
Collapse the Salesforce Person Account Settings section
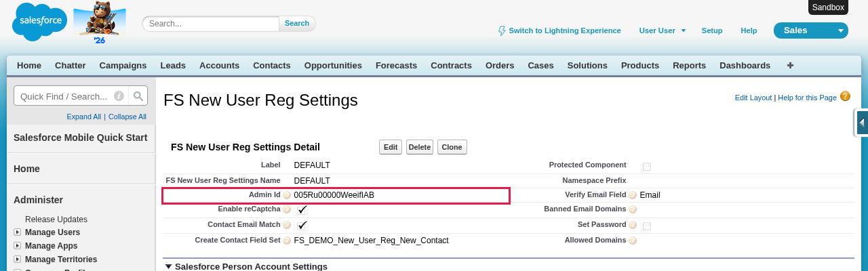pyautogui.click(x=169, y=267)
